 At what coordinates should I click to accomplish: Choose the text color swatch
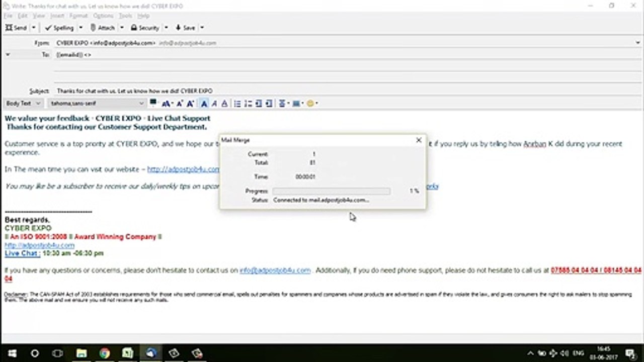(153, 102)
